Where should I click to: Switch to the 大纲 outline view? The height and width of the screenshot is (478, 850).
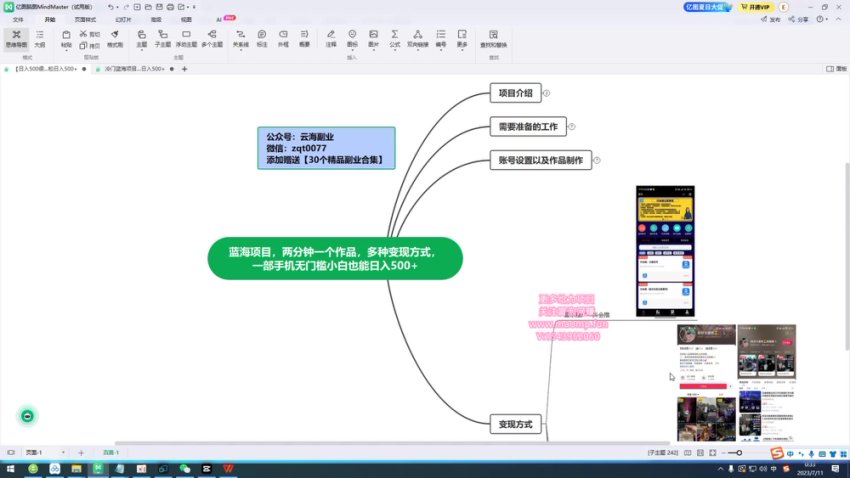pyautogui.click(x=40, y=38)
